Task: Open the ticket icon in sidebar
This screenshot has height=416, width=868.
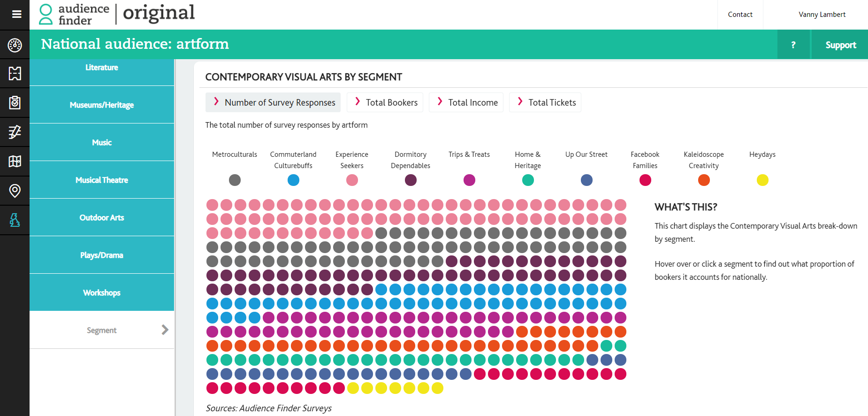Action: tap(15, 73)
